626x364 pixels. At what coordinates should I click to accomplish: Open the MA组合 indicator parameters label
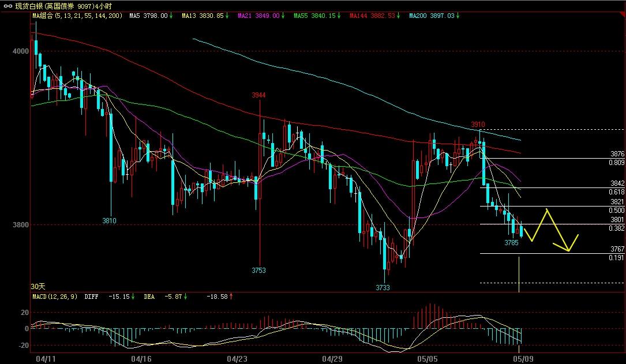point(77,16)
